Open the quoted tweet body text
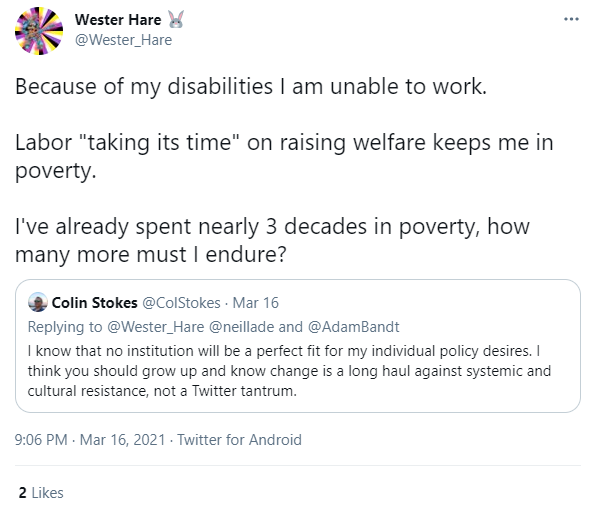596x513 pixels. (x=289, y=371)
